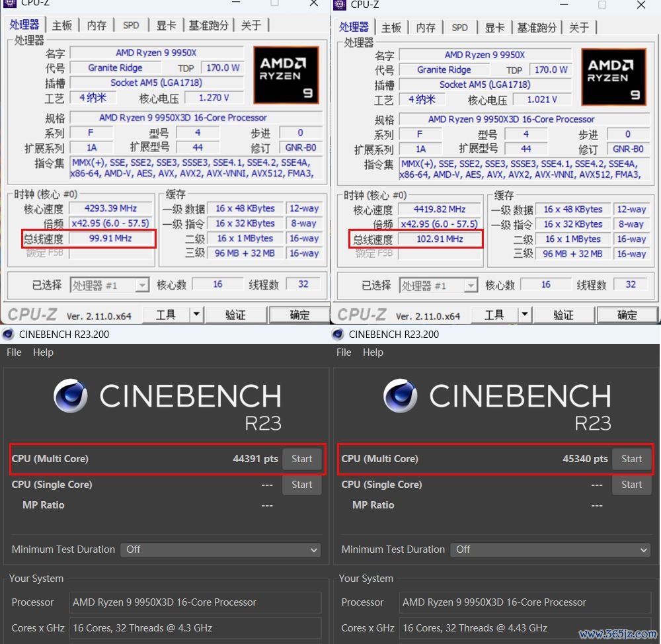Click Processor field in left Cinebench system info
Image resolution: width=661 pixels, height=644 pixels.
195,602
